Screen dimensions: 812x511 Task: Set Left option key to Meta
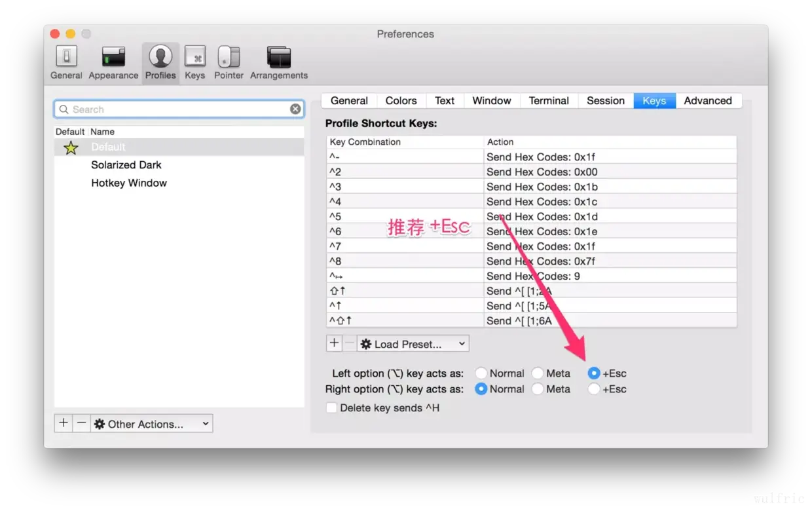pyautogui.click(x=538, y=373)
